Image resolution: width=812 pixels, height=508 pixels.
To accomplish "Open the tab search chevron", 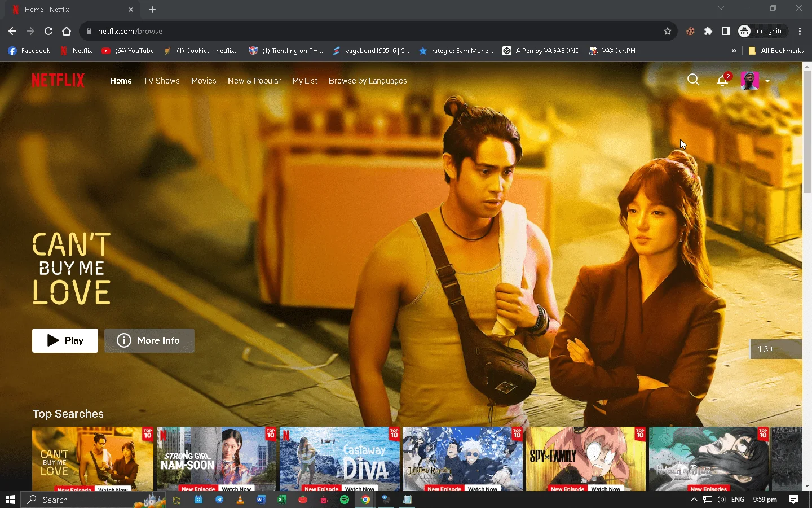I will [721, 8].
